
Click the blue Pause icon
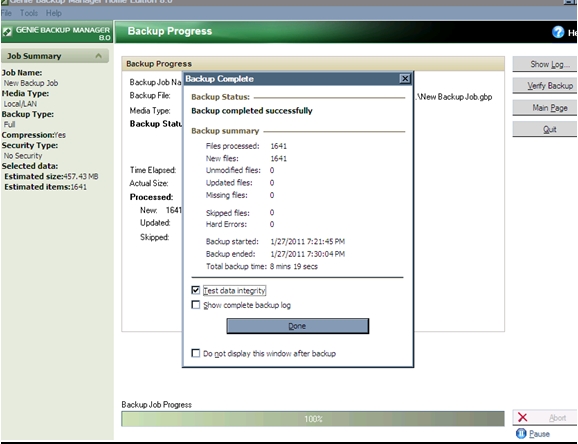click(521, 433)
